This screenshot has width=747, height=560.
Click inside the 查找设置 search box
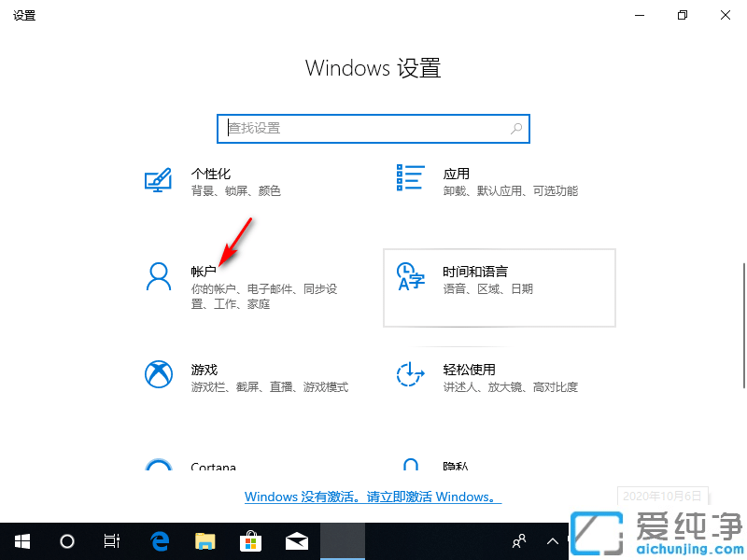373,128
